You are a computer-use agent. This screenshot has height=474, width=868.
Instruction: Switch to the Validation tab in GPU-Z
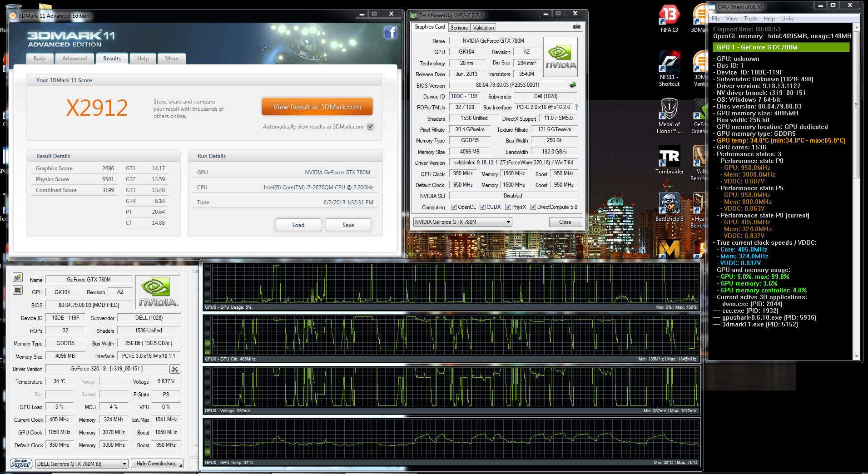pyautogui.click(x=483, y=28)
